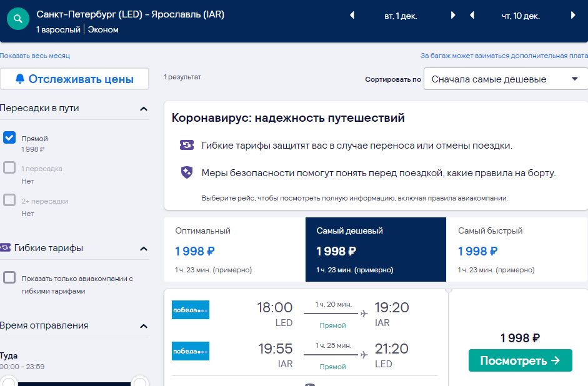Go to previous return date arrow
Image resolution: width=588 pixels, height=386 pixels.
pyautogui.click(x=472, y=16)
